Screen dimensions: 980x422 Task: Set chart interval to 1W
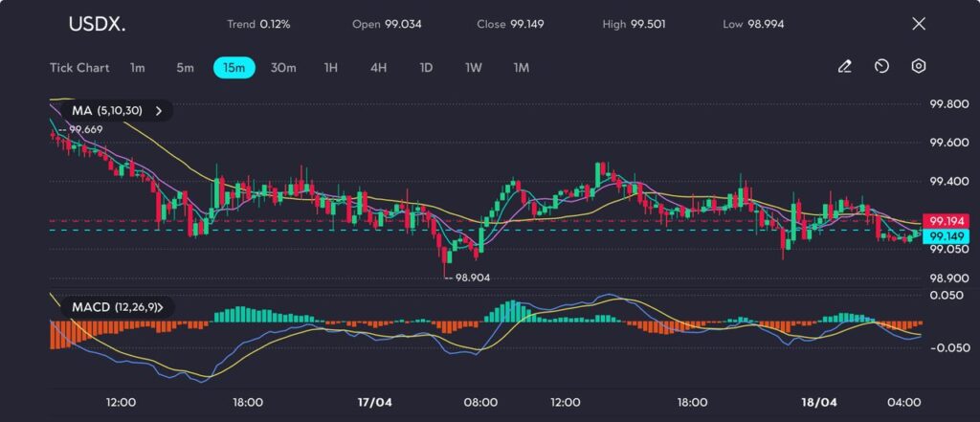click(473, 68)
